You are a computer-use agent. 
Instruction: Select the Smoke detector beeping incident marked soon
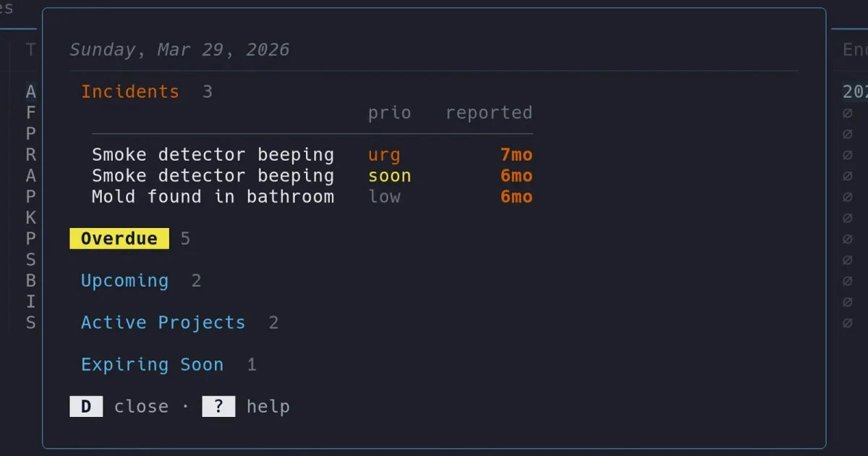coord(312,176)
